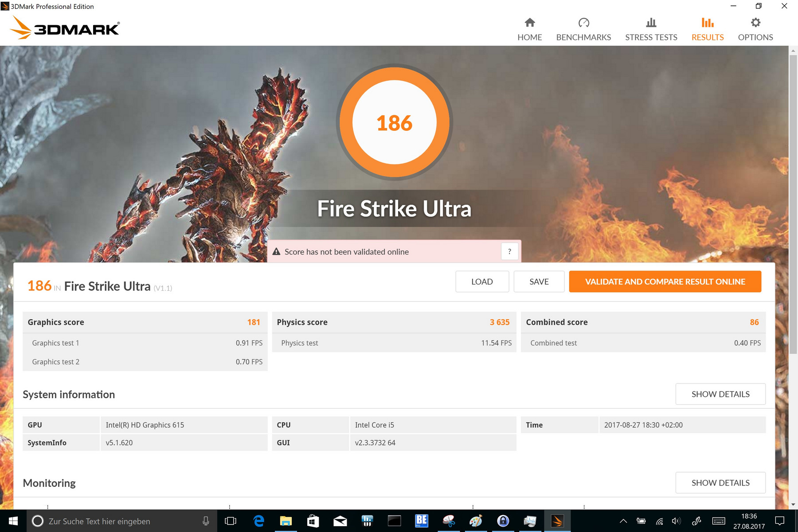The image size is (798, 532).
Task: Click the warning triangle icon
Action: (276, 251)
